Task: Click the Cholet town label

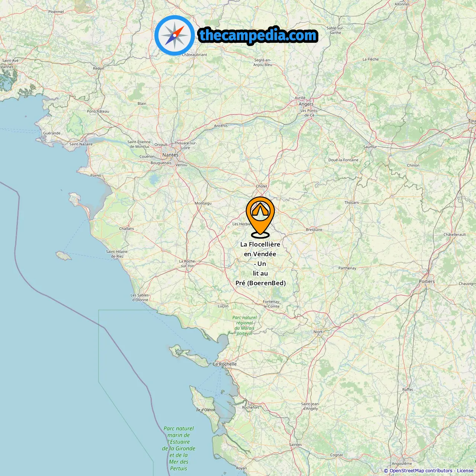Action: (x=261, y=186)
